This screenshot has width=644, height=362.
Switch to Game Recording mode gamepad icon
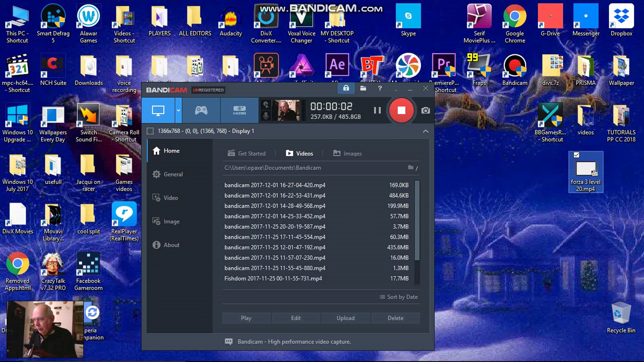click(201, 110)
